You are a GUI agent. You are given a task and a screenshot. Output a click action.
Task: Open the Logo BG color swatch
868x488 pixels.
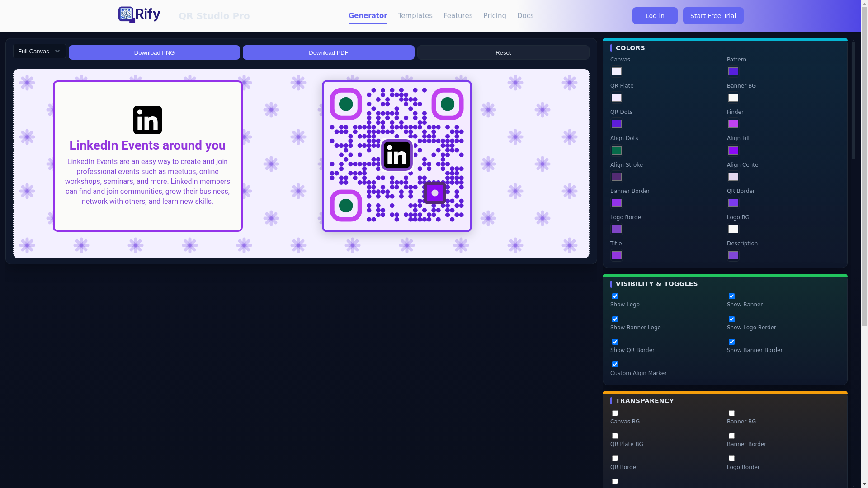click(x=733, y=229)
